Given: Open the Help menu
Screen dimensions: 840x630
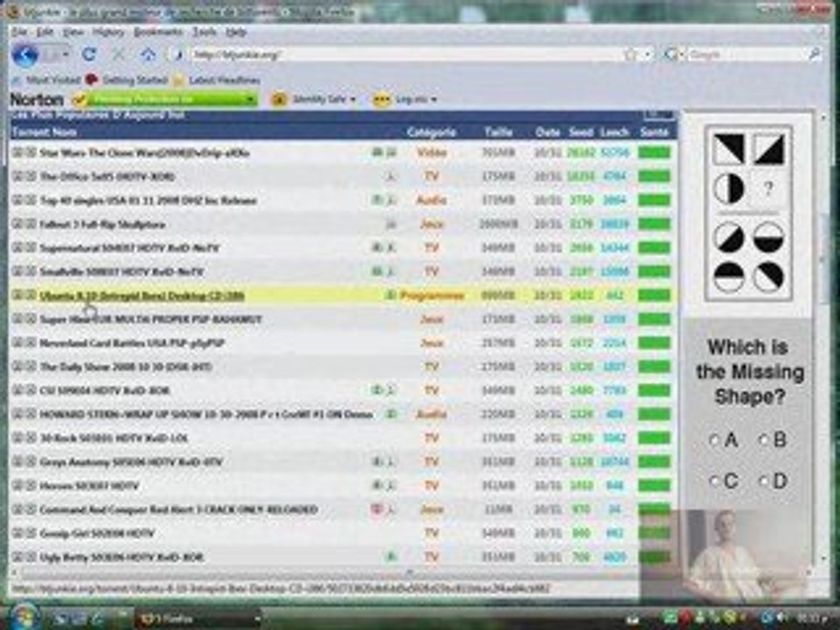Looking at the screenshot, I should pos(235,32).
